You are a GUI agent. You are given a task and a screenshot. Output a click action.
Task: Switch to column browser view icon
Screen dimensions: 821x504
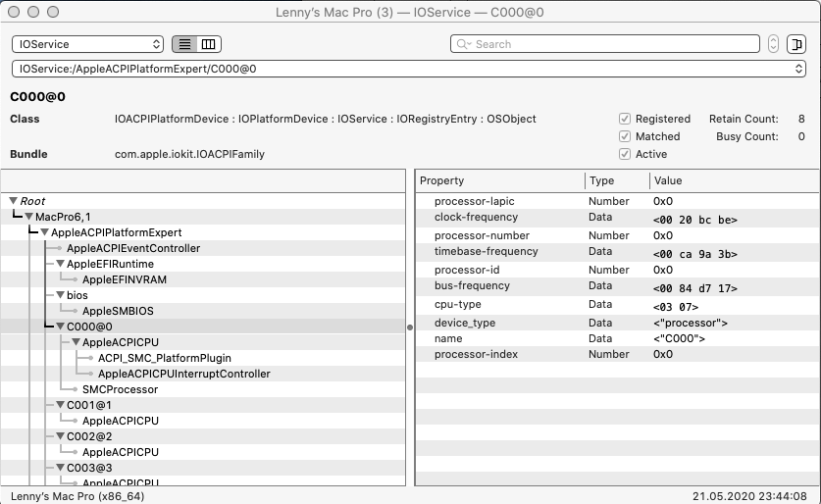click(208, 44)
